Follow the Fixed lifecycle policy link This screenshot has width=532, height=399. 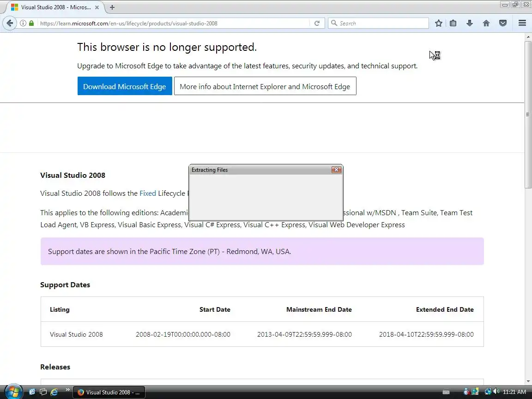pyautogui.click(x=148, y=193)
